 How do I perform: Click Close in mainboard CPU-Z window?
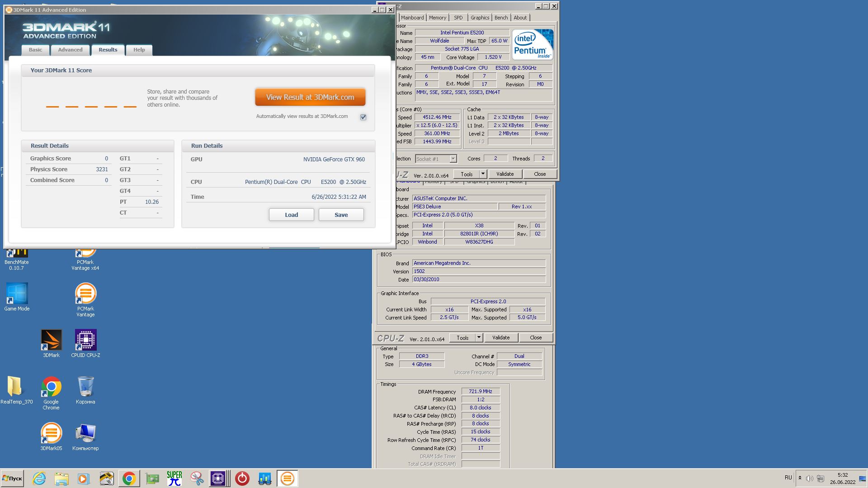tap(535, 338)
